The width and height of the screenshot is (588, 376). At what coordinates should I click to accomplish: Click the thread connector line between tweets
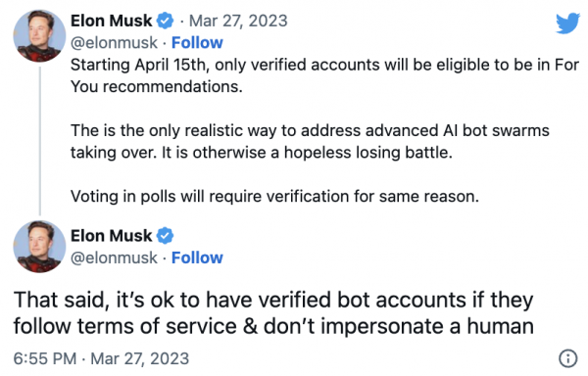tap(40, 141)
